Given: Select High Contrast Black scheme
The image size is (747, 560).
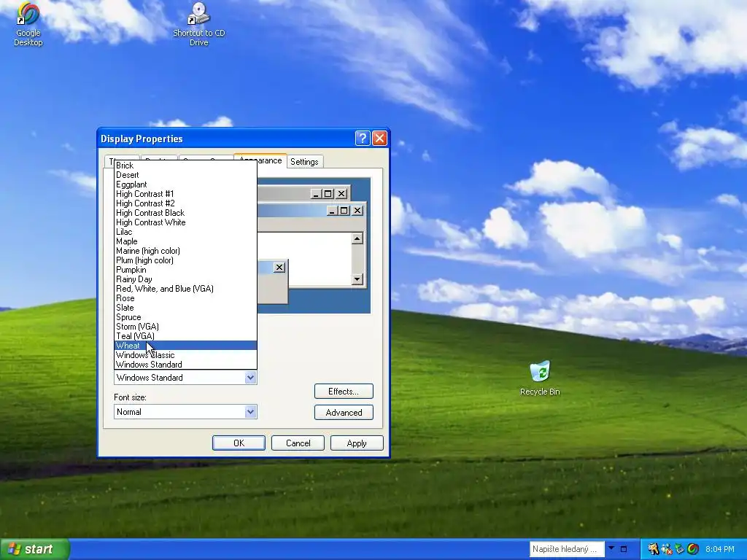Looking at the screenshot, I should coord(186,213).
